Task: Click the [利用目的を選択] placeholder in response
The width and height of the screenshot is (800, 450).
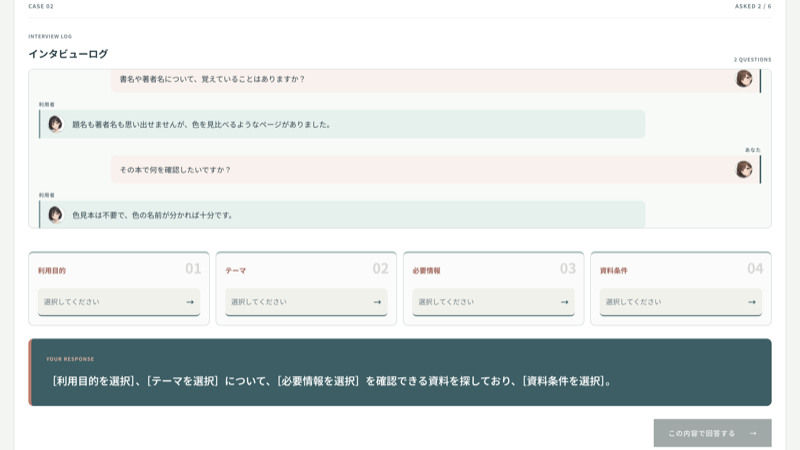Action: (93, 381)
